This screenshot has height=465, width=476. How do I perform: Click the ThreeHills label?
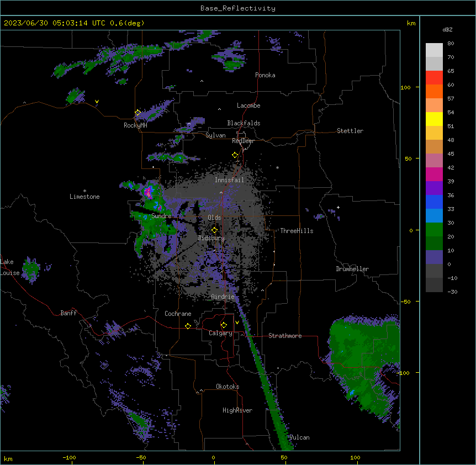[297, 231]
